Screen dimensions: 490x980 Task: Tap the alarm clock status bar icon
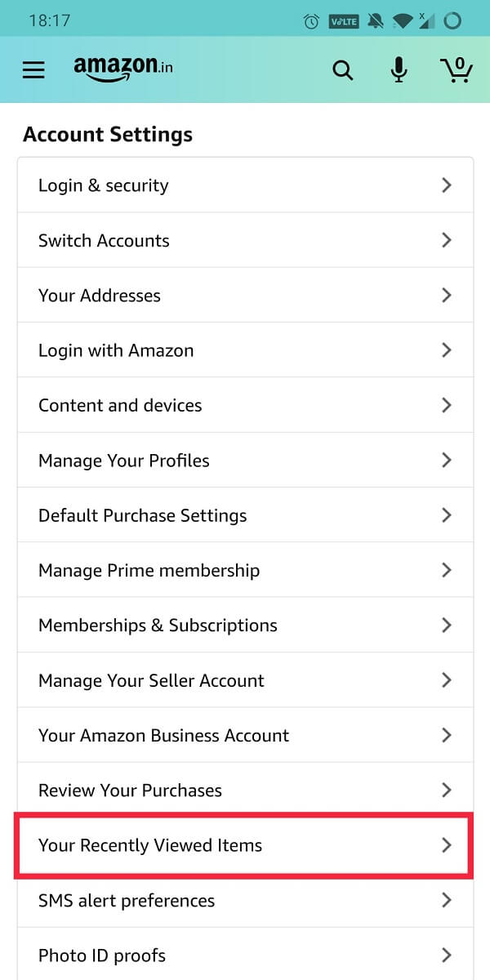pyautogui.click(x=310, y=21)
